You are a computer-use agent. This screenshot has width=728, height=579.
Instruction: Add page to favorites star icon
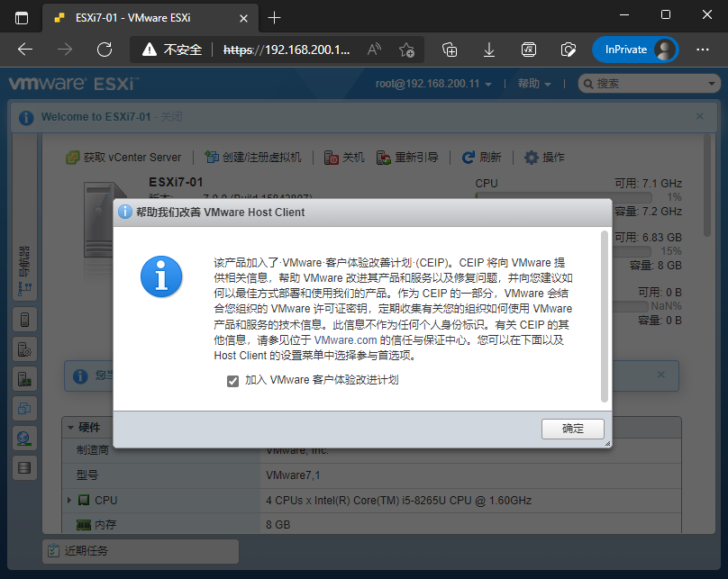[x=406, y=50]
